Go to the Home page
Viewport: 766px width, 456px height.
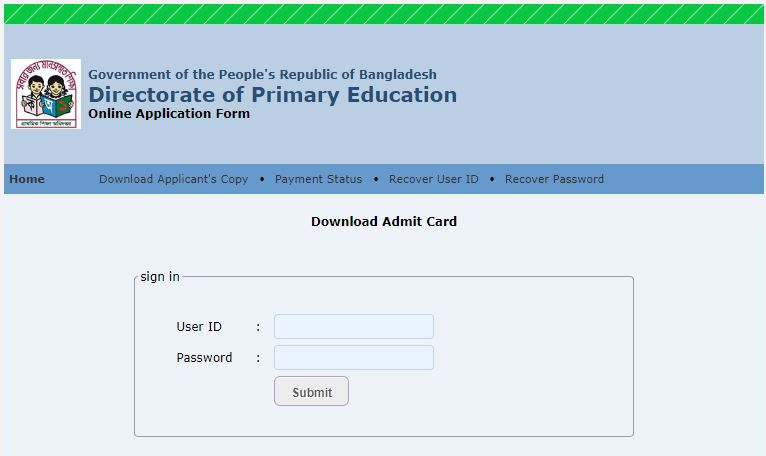tap(27, 179)
